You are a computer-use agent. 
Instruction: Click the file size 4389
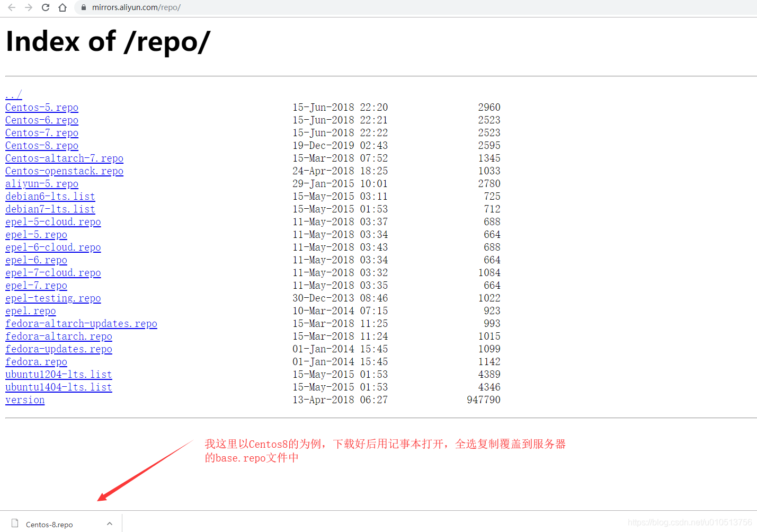(489, 375)
